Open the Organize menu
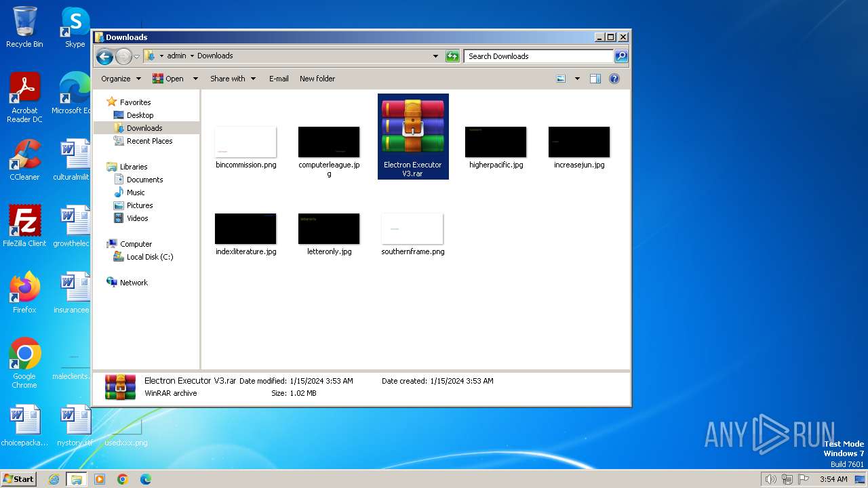 click(x=121, y=79)
